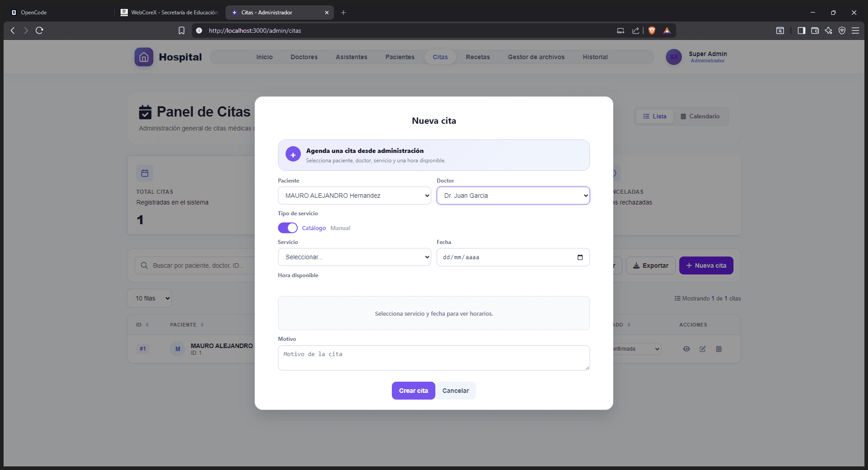The image size is (868, 470).
Task: Switch to Calendario view
Action: pyautogui.click(x=700, y=116)
